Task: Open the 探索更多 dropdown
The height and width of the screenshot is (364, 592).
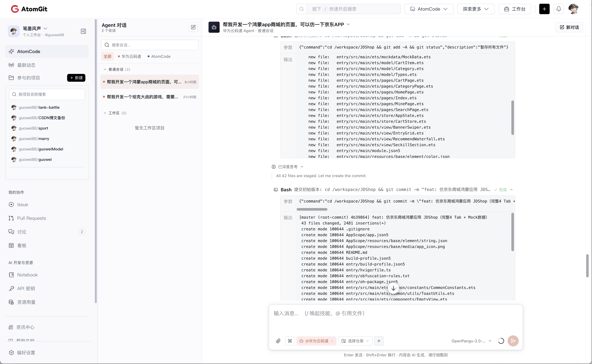Action: point(476,9)
